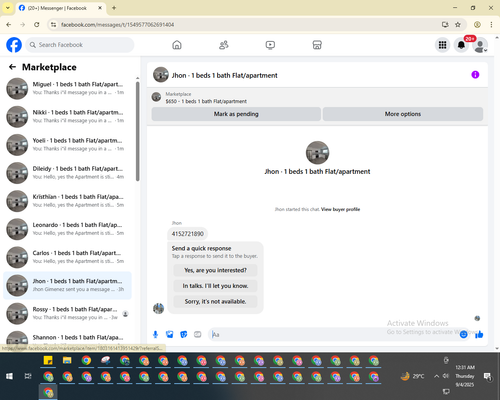This screenshot has height=400, width=500.
Task: Open the weather widget showing 29°C
Action: point(412,376)
